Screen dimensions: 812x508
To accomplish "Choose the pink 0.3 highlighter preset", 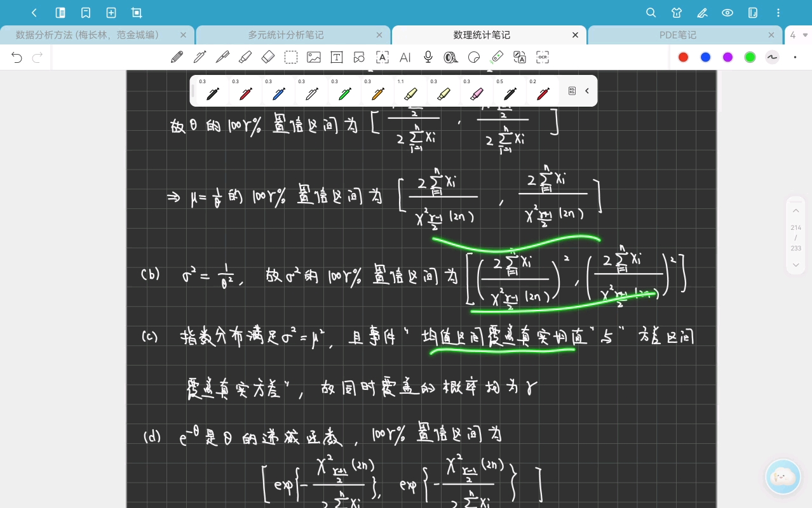I will pos(477,91).
